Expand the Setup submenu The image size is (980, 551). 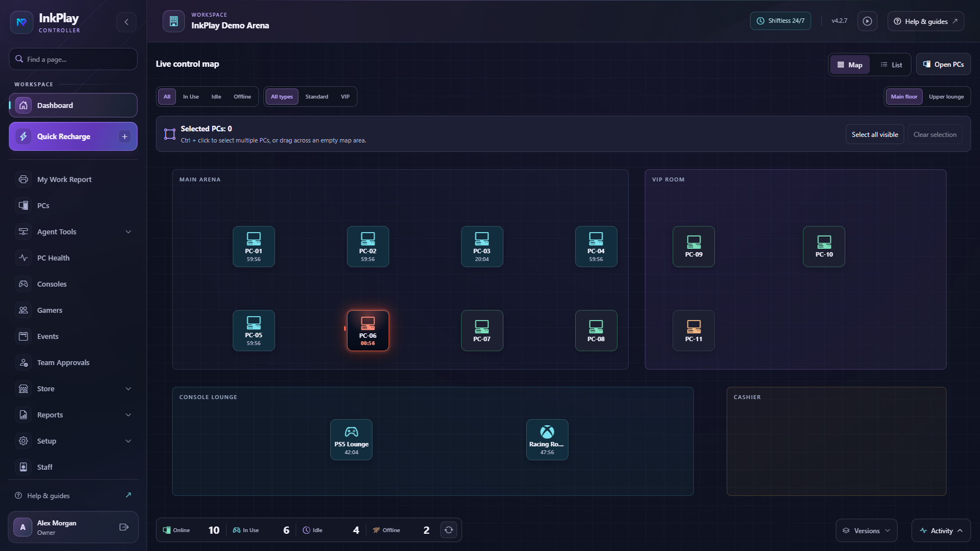(73, 441)
